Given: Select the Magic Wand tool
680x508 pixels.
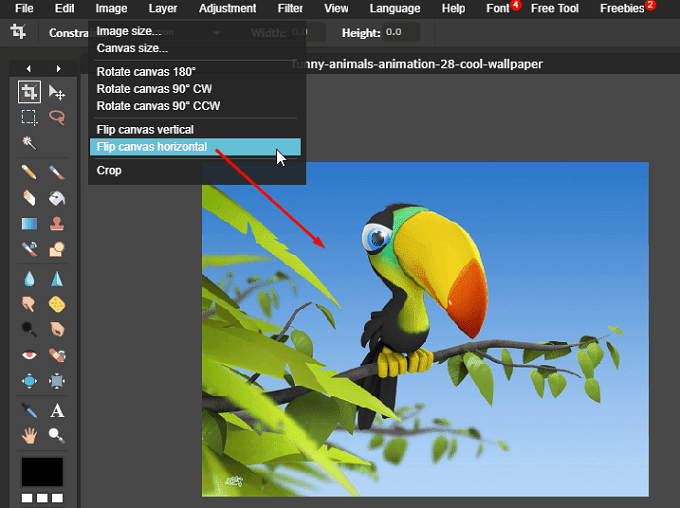Looking at the screenshot, I should coord(29,143).
